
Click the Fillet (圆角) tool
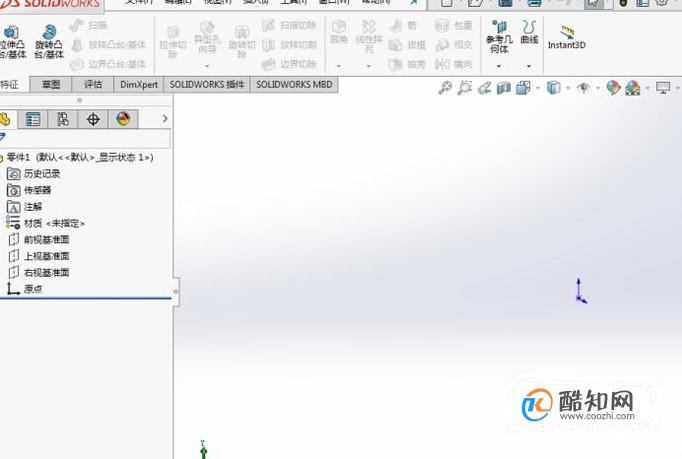pos(339,33)
